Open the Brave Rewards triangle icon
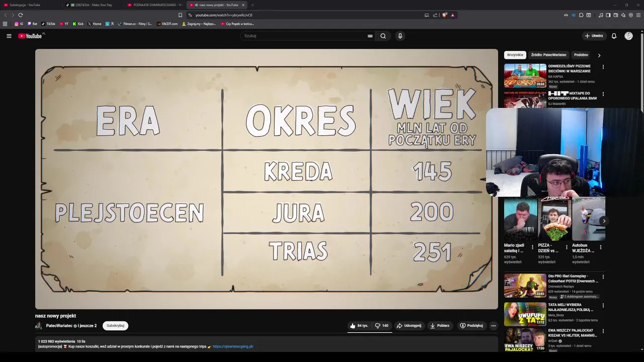644x362 pixels. [x=452, y=15]
